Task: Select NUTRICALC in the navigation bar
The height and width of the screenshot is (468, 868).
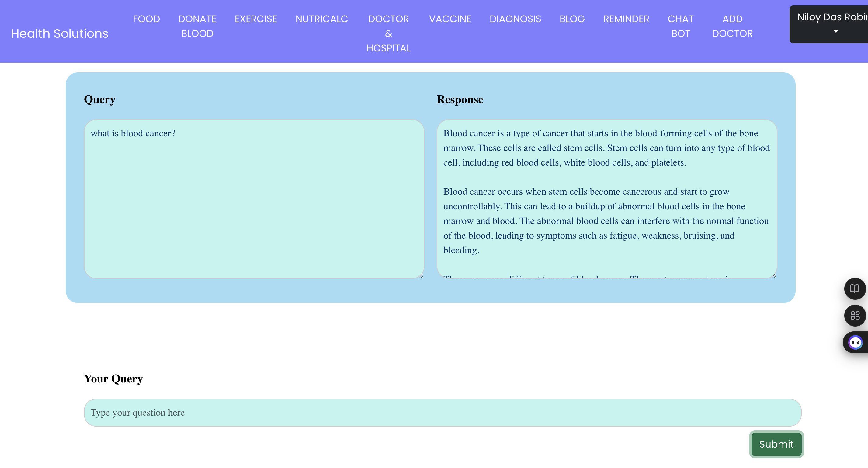Action: coord(321,19)
